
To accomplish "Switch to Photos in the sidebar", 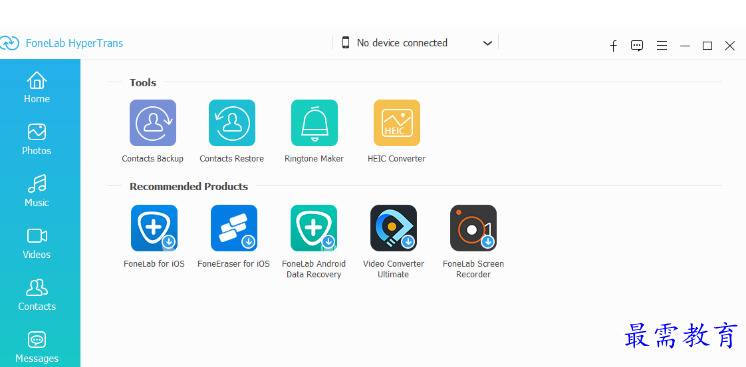I will click(37, 139).
